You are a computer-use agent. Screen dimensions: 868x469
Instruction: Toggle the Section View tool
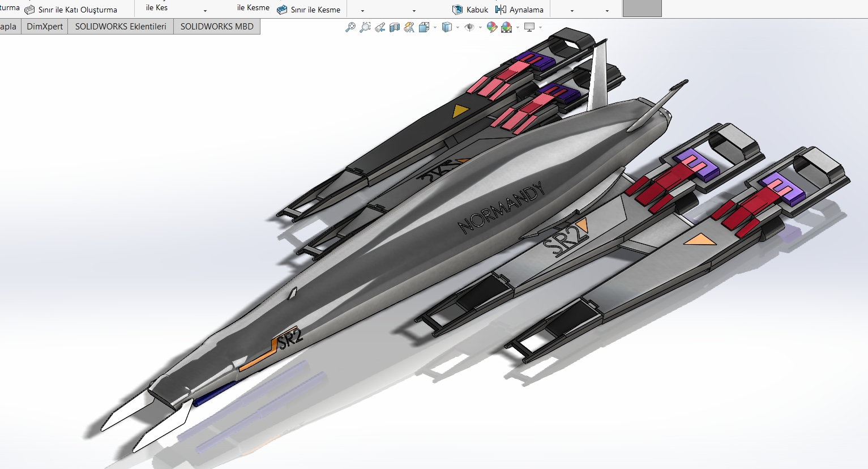coord(395,27)
